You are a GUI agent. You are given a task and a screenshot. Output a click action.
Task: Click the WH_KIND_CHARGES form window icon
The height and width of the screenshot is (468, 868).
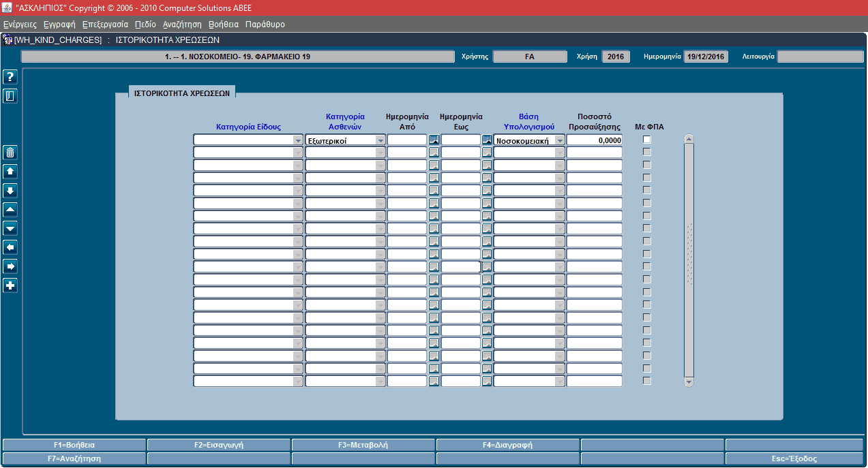pyautogui.click(x=8, y=40)
